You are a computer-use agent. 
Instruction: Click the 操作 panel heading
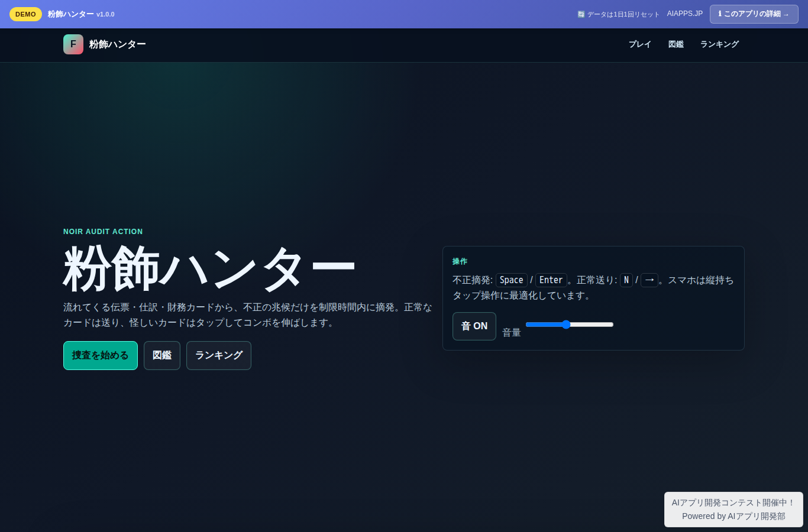(460, 261)
